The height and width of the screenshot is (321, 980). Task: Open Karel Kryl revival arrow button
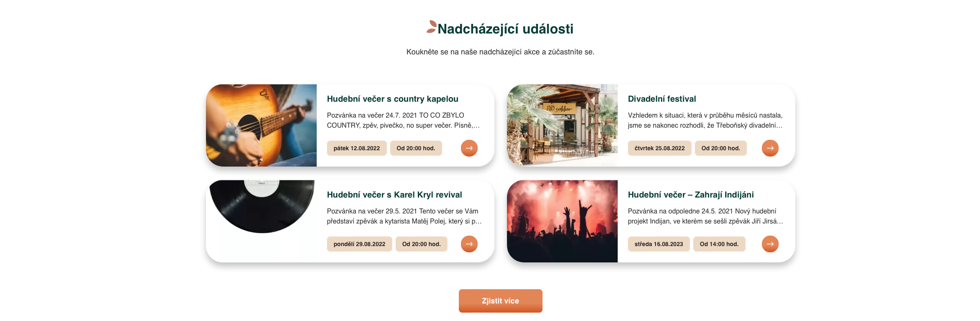(x=469, y=244)
